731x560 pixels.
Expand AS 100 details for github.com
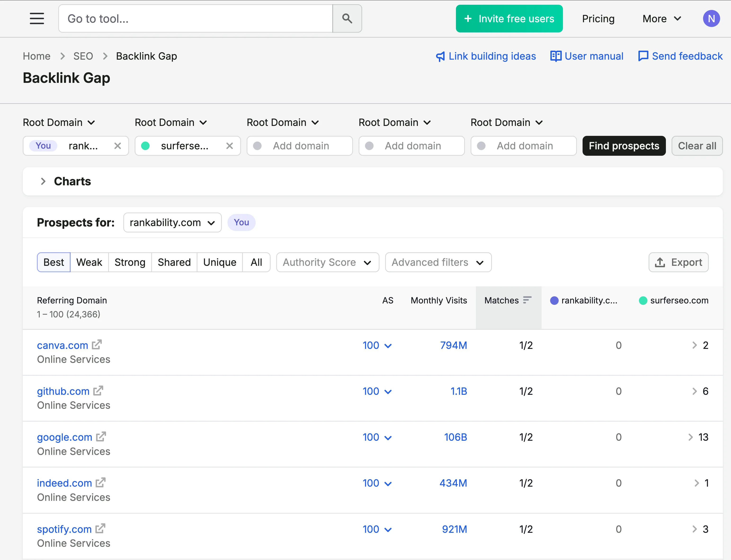tap(377, 391)
